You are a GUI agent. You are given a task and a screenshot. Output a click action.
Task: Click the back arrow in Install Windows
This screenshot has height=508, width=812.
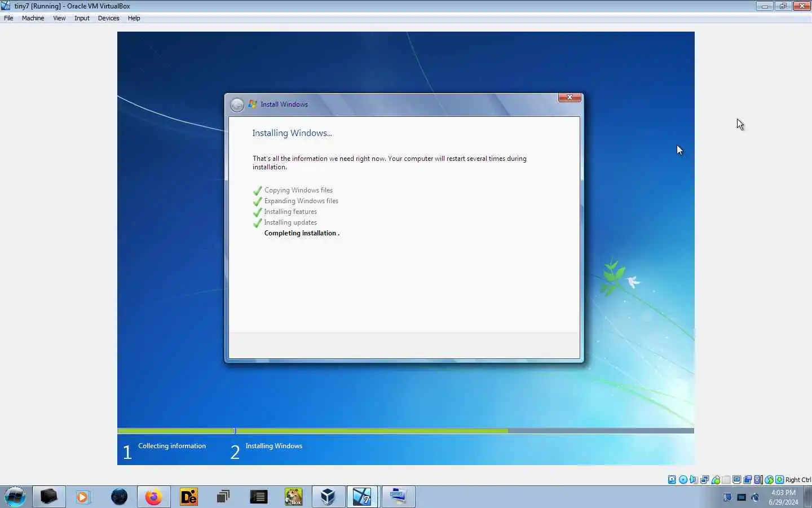237,104
